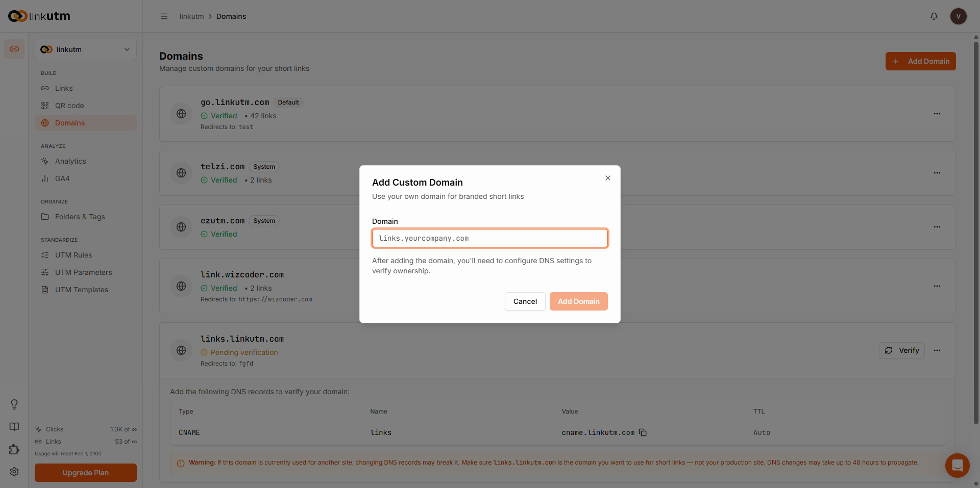Open the user avatar menu
The height and width of the screenshot is (488, 980).
coord(958,16)
